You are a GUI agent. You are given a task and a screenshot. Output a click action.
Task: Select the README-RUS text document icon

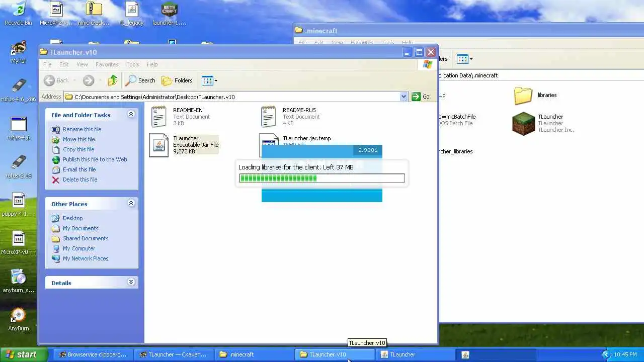pos(268,117)
